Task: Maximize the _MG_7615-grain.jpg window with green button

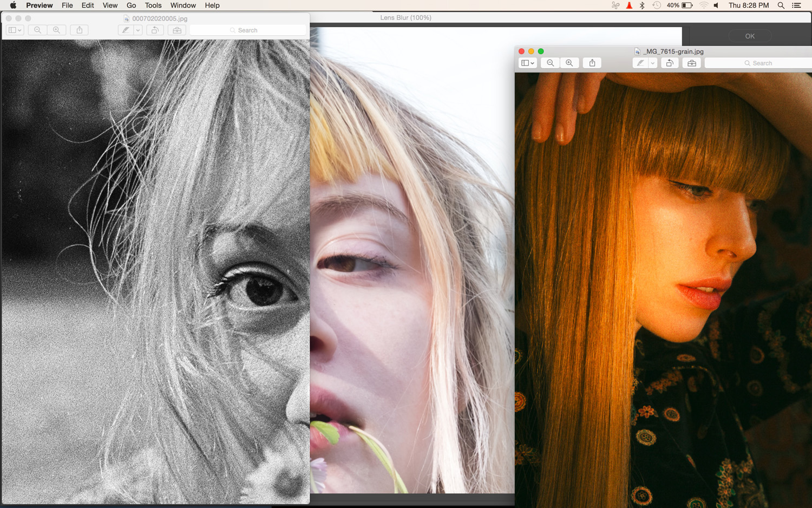Action: tap(541, 51)
